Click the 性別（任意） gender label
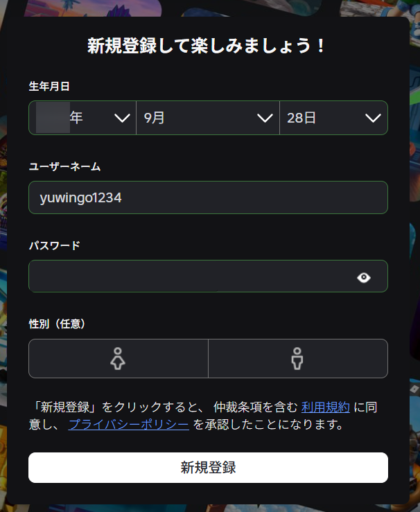420x512 pixels. tap(57, 324)
